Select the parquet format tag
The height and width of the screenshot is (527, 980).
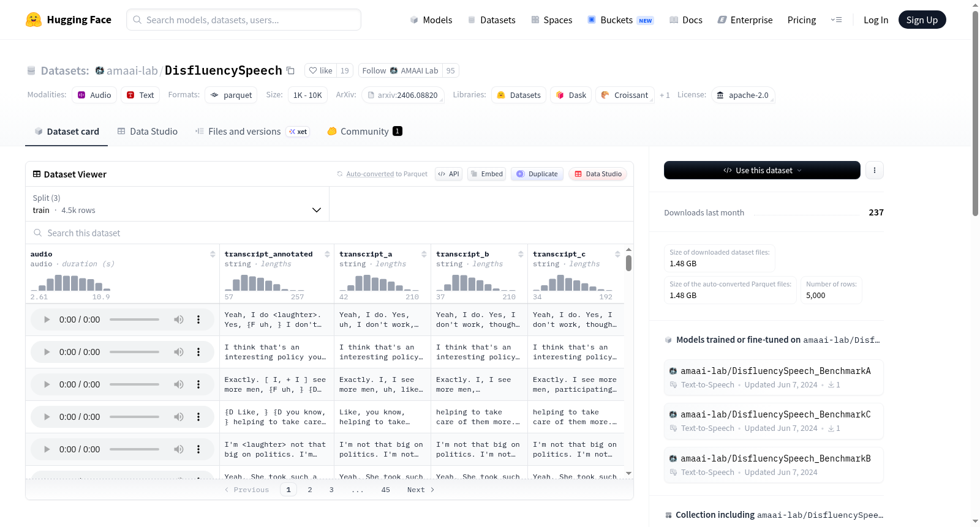coord(231,95)
